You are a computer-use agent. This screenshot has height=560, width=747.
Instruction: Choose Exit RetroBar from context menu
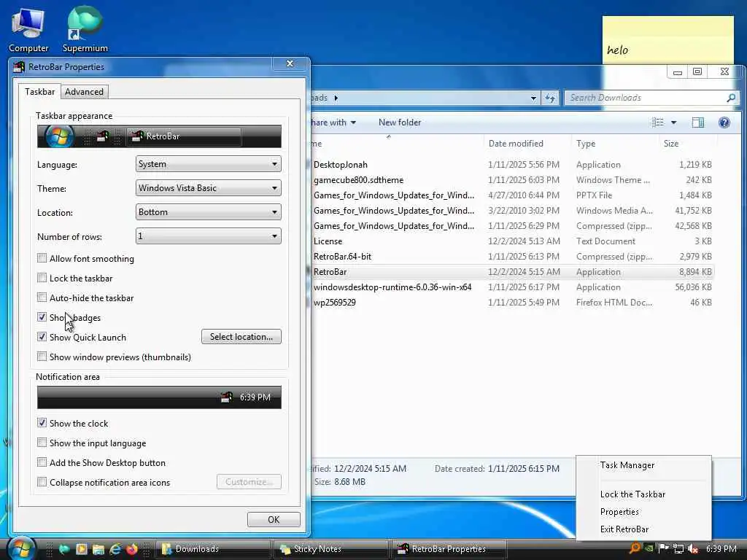click(x=624, y=529)
